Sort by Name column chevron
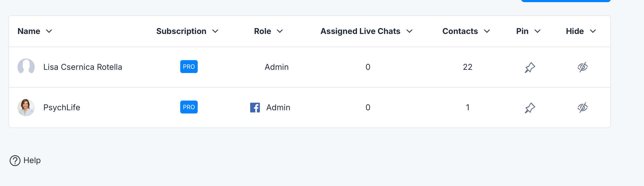Screen dimensions: 644x186 [x=49, y=31]
